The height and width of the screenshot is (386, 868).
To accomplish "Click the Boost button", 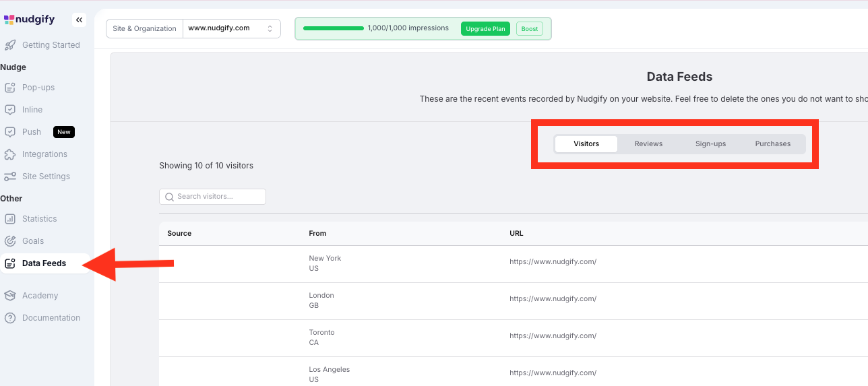I will pos(530,29).
